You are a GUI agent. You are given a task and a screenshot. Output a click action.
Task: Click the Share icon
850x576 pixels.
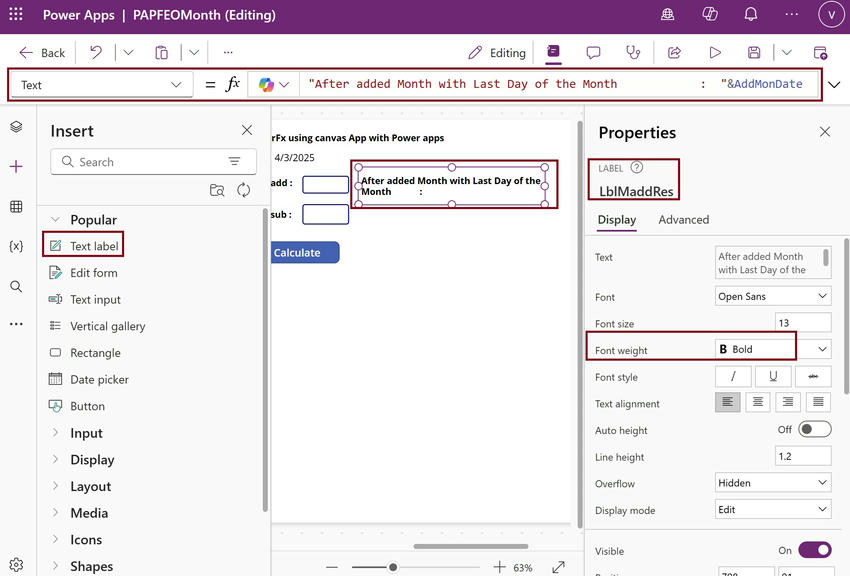click(674, 53)
